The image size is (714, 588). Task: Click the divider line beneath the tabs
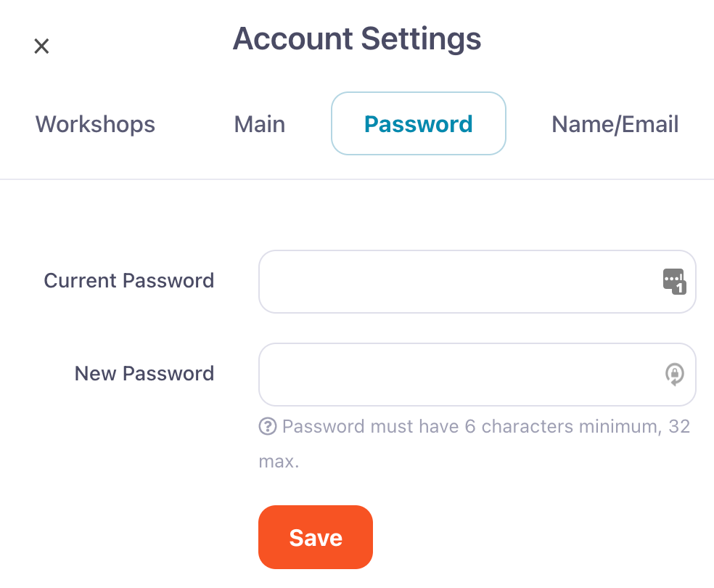point(357,179)
